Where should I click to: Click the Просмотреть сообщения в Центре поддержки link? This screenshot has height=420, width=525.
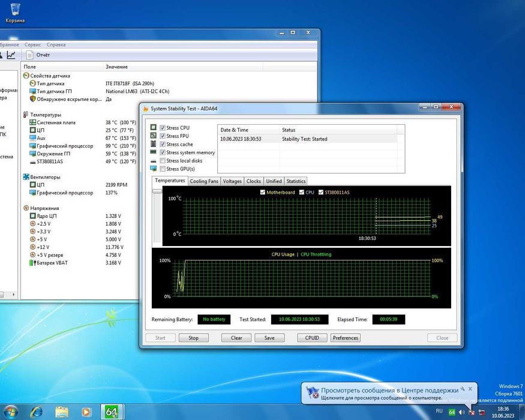390,390
